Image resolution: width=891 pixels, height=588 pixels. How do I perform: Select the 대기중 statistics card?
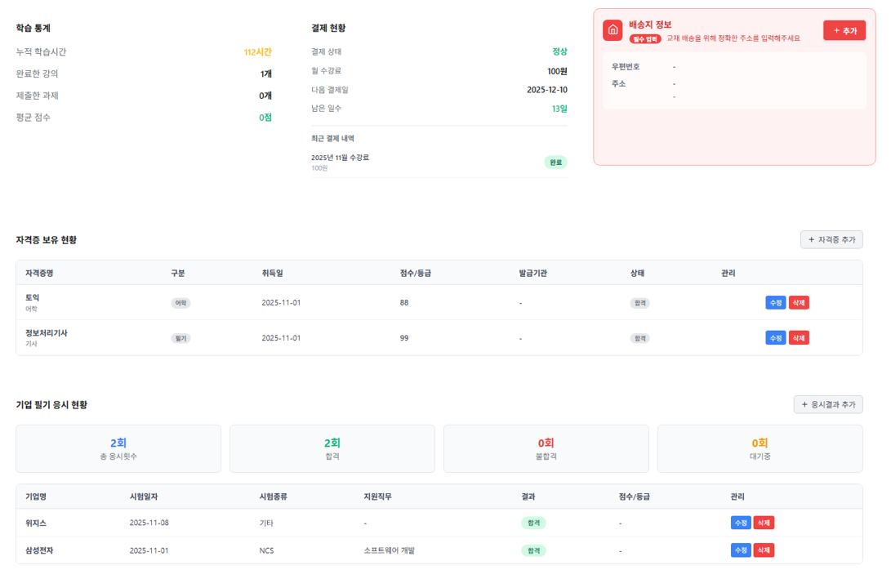point(760,448)
